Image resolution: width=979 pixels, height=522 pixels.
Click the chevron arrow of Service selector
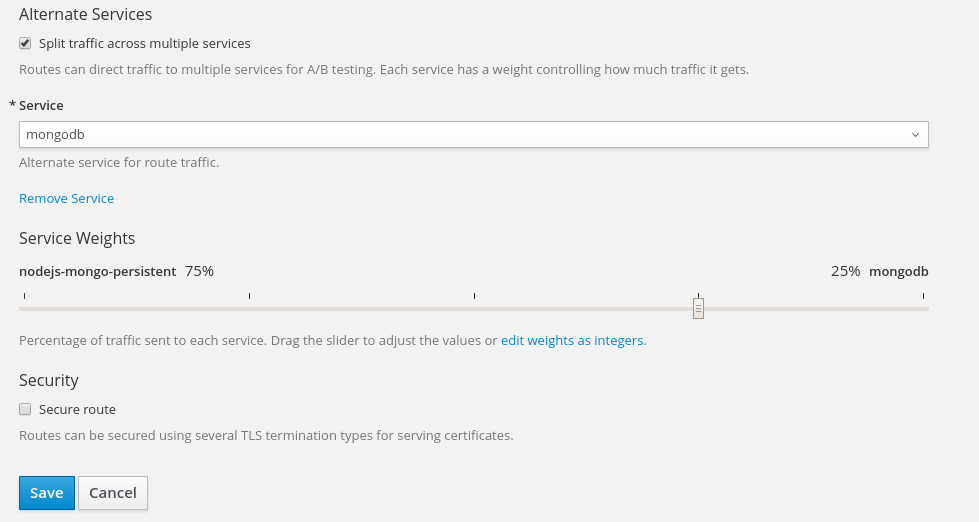(x=915, y=135)
